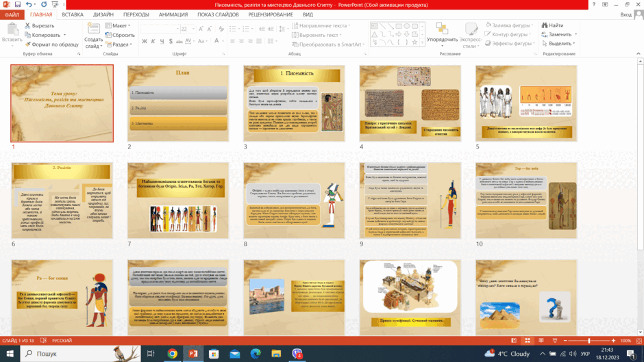Open Viber from taskbar

click(297, 353)
